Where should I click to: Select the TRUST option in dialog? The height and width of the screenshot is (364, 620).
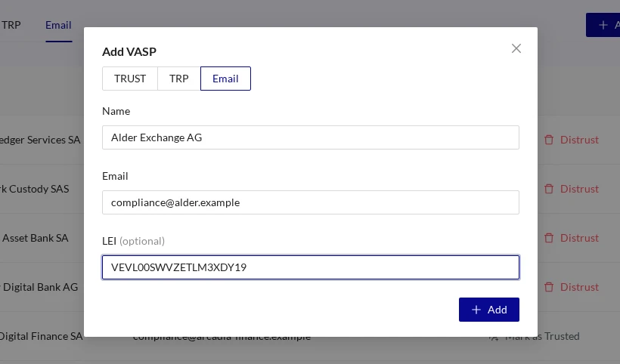130,79
